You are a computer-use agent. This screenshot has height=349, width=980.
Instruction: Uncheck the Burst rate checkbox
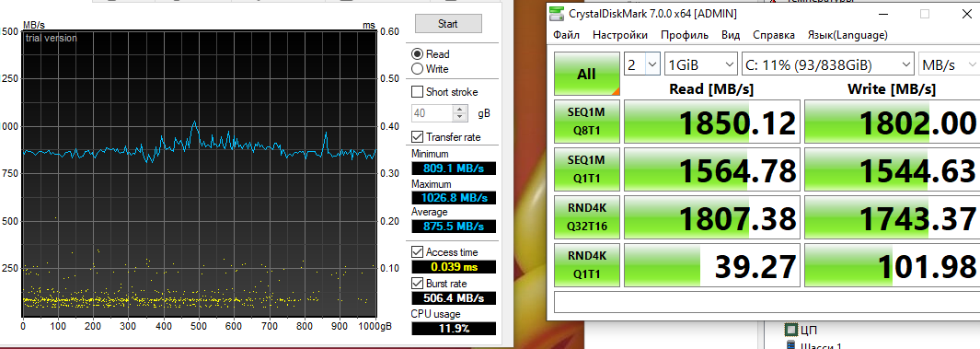(x=417, y=284)
